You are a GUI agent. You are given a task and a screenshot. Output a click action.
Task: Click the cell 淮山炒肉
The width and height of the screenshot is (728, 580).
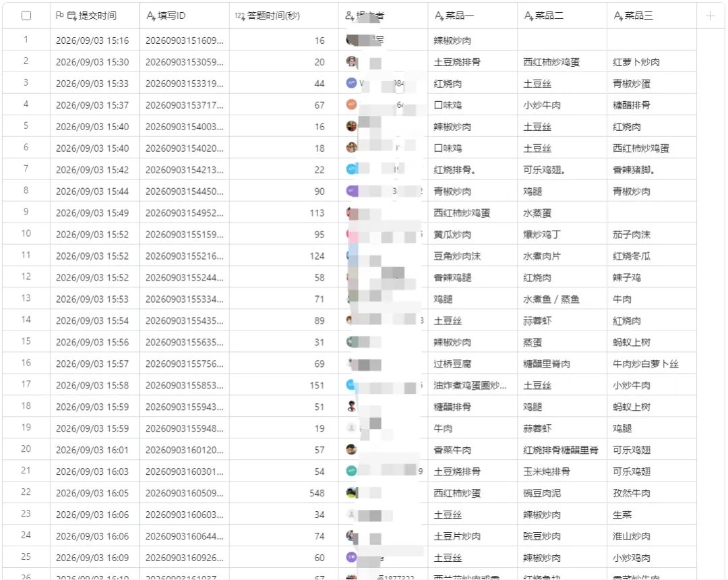point(652,536)
